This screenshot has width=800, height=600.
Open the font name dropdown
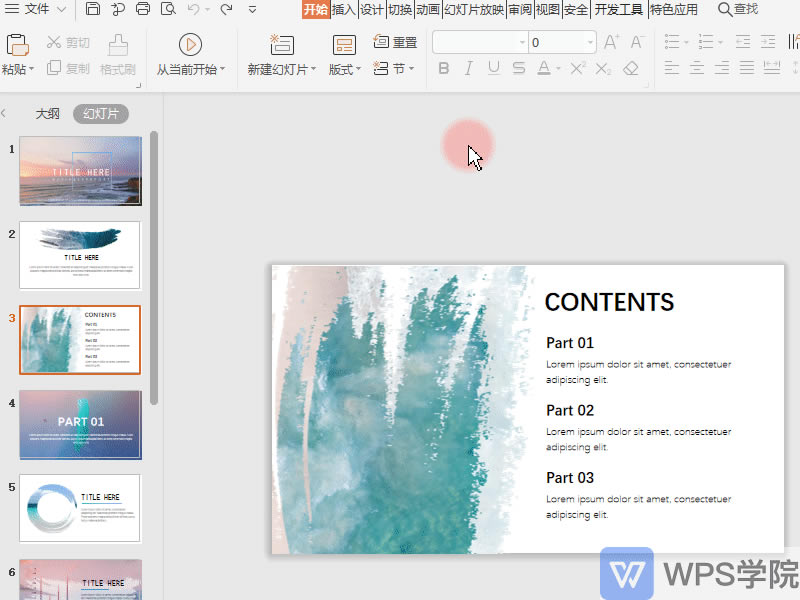tap(522, 43)
